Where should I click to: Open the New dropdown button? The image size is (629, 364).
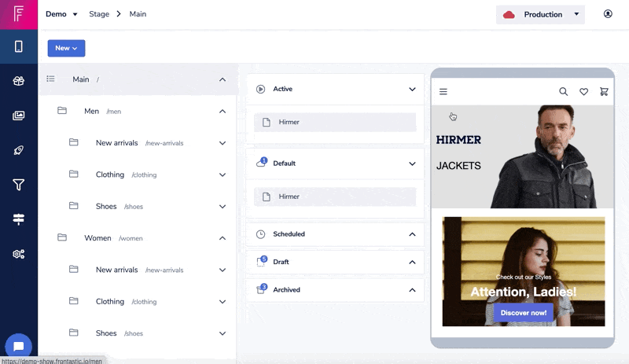[x=66, y=48]
